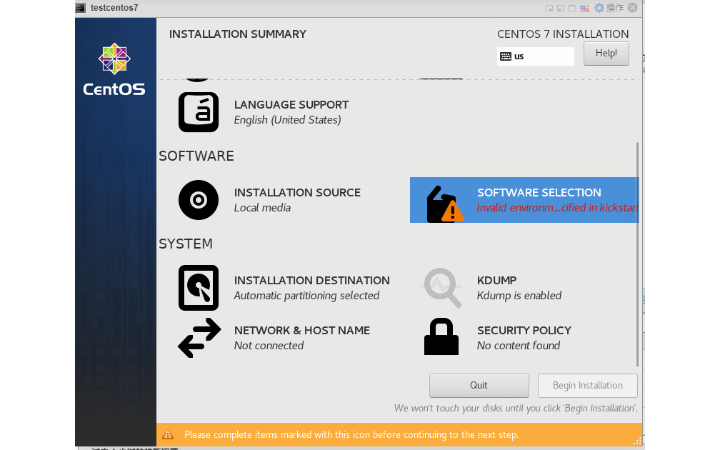Click the 操作 operations menu text
Image resolution: width=720 pixels, height=450 pixels.
pos(615,8)
